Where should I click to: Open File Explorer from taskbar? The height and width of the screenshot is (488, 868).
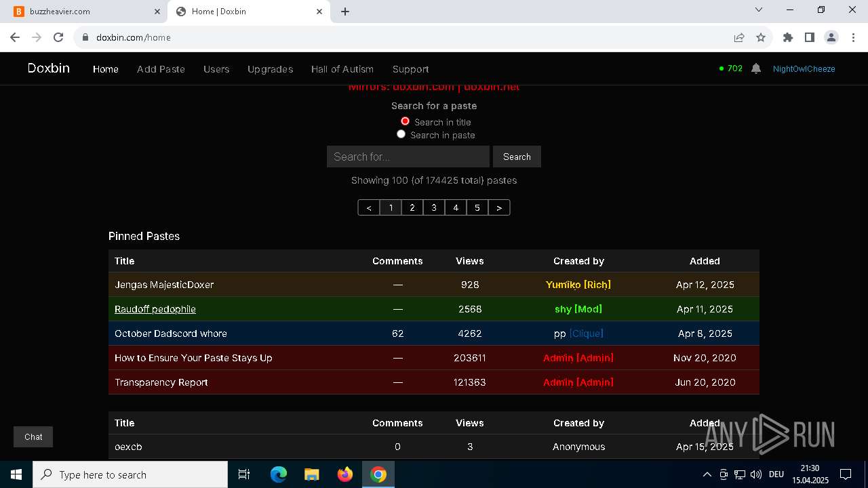pos(312,474)
